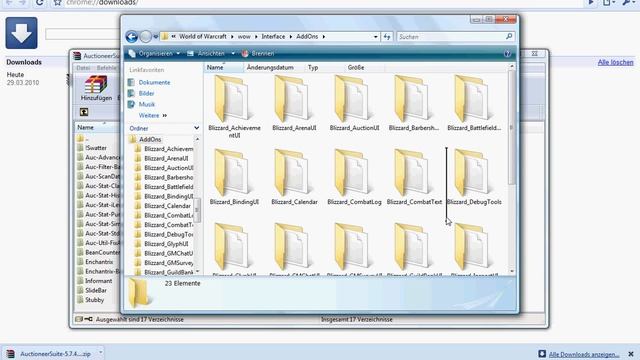Click the Interface breadcrumb segment
The image size is (640, 360).
pos(273,37)
